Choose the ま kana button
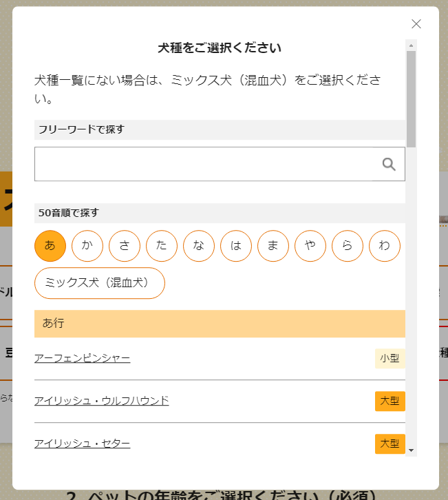The width and height of the screenshot is (448, 500). click(x=273, y=246)
